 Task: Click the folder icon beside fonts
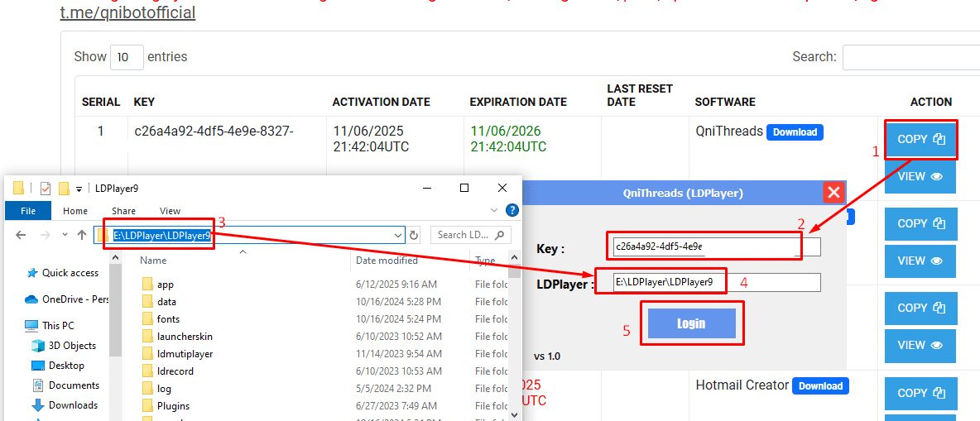147,318
